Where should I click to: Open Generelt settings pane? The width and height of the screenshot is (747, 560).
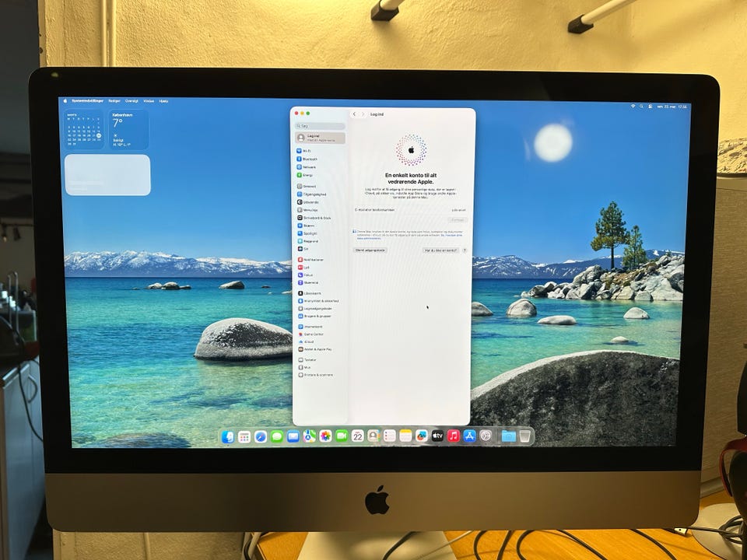(x=320, y=186)
